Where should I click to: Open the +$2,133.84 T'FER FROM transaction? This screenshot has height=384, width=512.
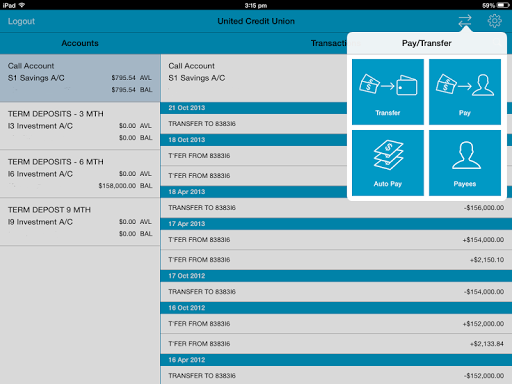point(336,344)
